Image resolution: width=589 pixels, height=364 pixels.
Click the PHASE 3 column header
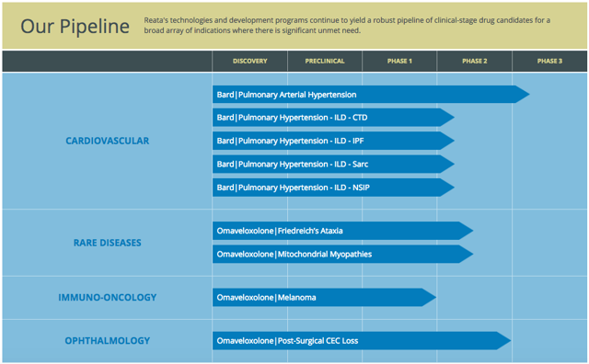coord(549,62)
